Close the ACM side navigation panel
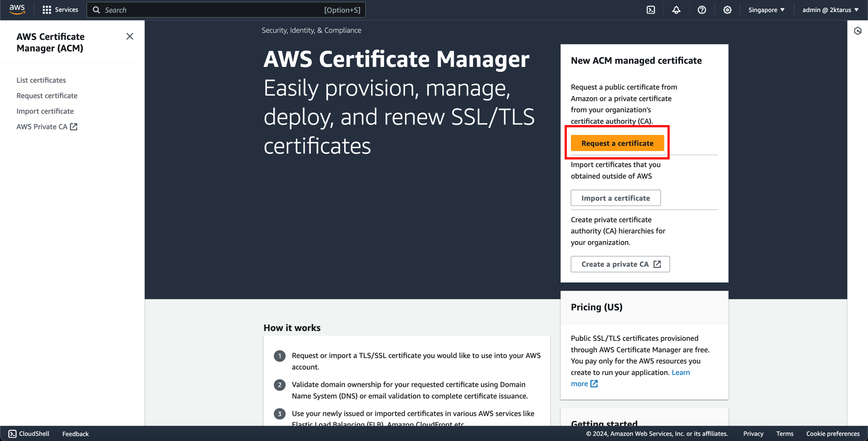 point(130,36)
